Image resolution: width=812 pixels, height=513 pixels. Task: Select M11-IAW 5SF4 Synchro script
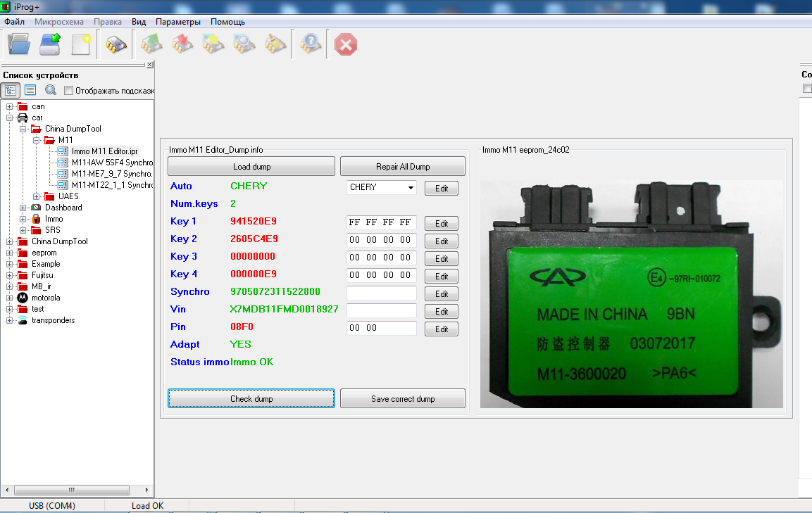(112, 163)
